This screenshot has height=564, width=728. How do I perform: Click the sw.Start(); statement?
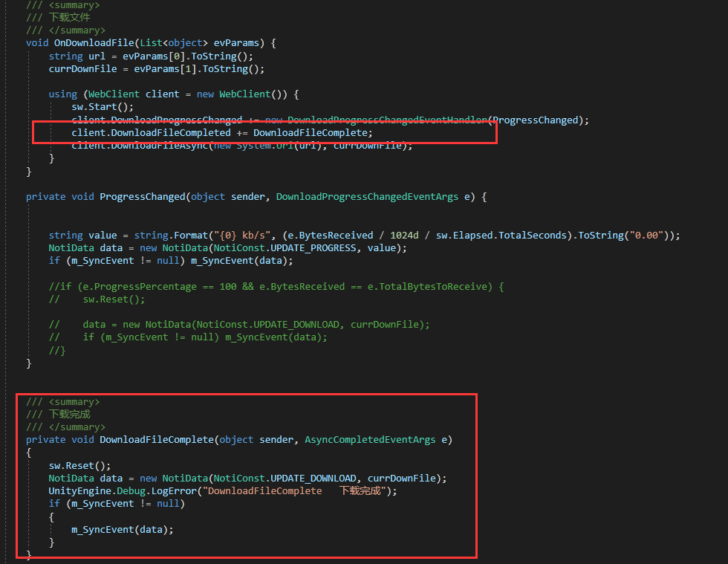[x=103, y=107]
